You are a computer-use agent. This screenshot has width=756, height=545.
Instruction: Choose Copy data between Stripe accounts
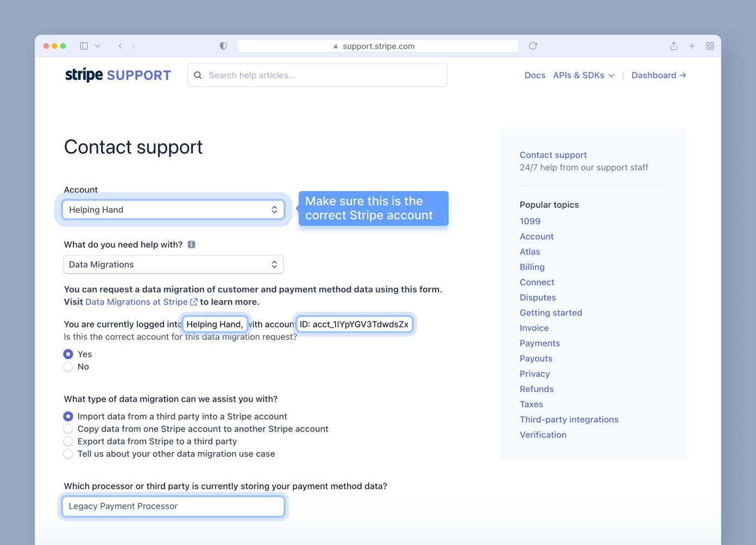(68, 429)
